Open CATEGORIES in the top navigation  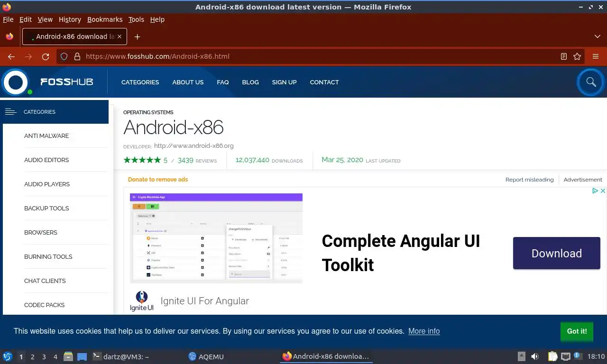140,82
